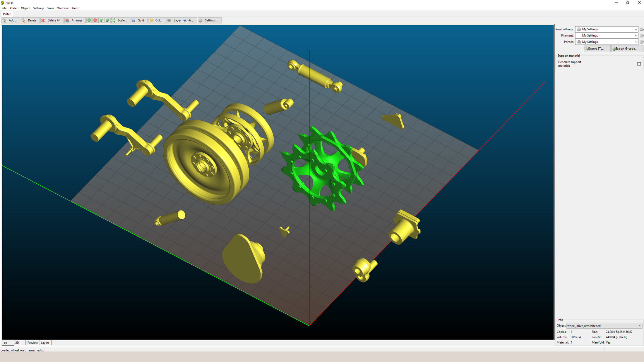Enable Generate support material checkbox
The image size is (644, 362).
639,64
